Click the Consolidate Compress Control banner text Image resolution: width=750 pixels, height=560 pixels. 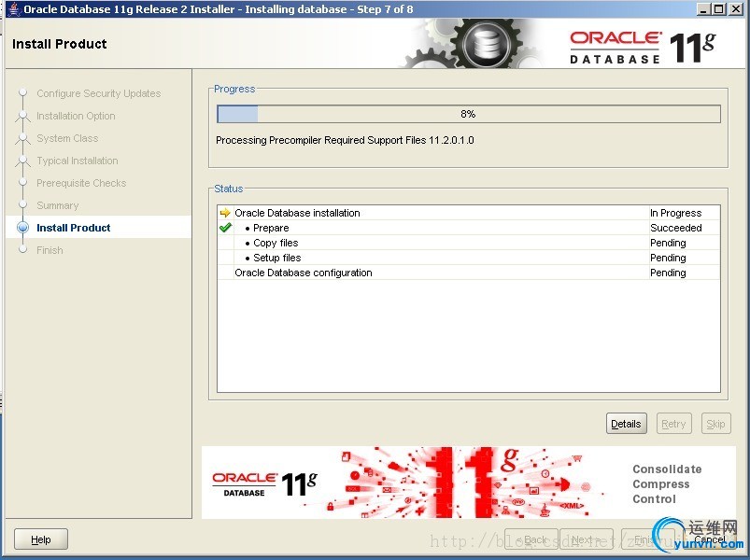[x=667, y=484]
